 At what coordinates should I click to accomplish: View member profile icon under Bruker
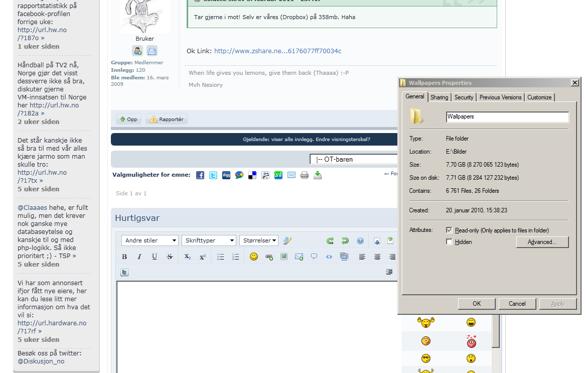(x=137, y=51)
